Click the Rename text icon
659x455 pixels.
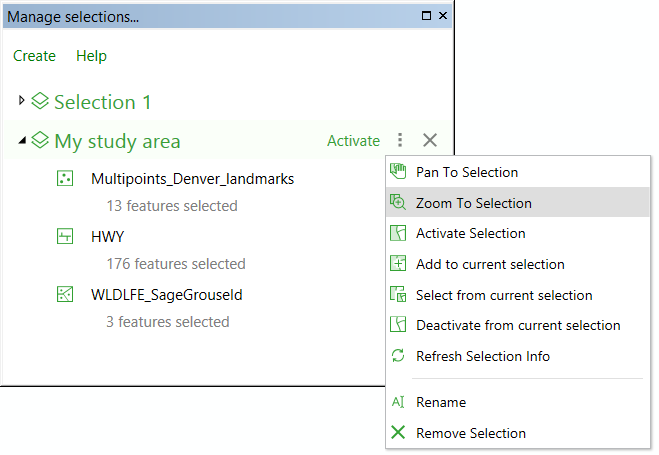(x=398, y=402)
